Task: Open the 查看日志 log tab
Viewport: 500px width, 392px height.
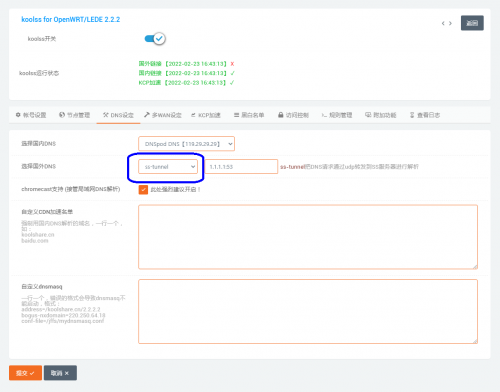Action: [x=425, y=115]
